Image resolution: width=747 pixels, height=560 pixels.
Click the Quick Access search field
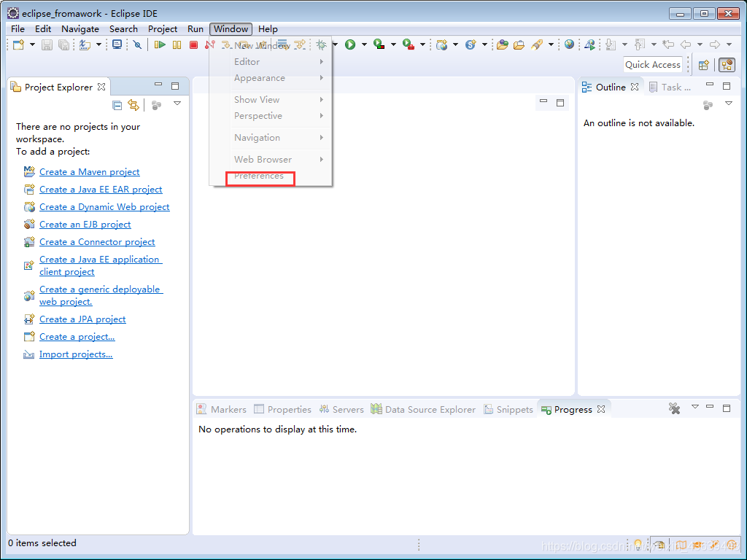click(653, 65)
